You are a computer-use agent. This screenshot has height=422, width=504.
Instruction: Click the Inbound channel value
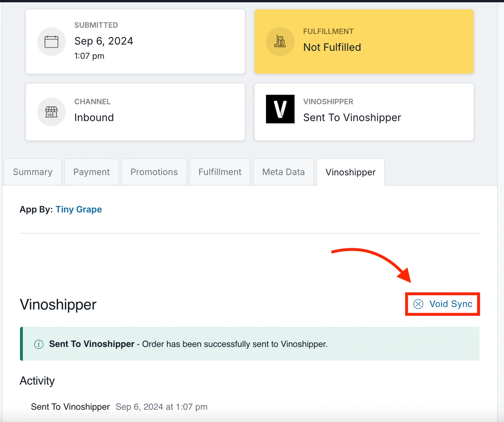tap(94, 118)
